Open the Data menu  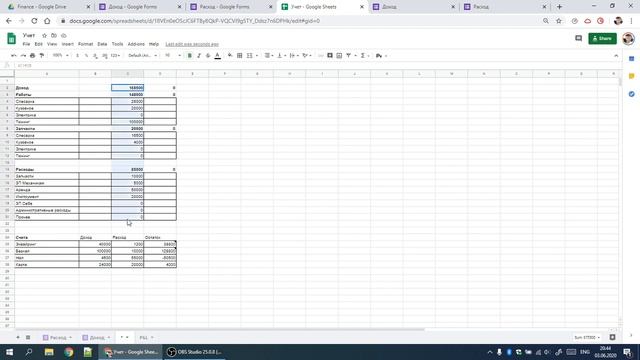point(102,44)
